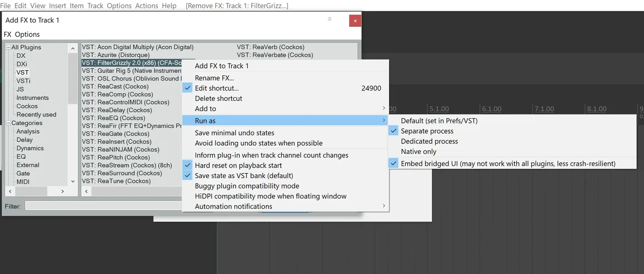
Task: Toggle 'Hard reset on playback start'
Action: (286, 165)
